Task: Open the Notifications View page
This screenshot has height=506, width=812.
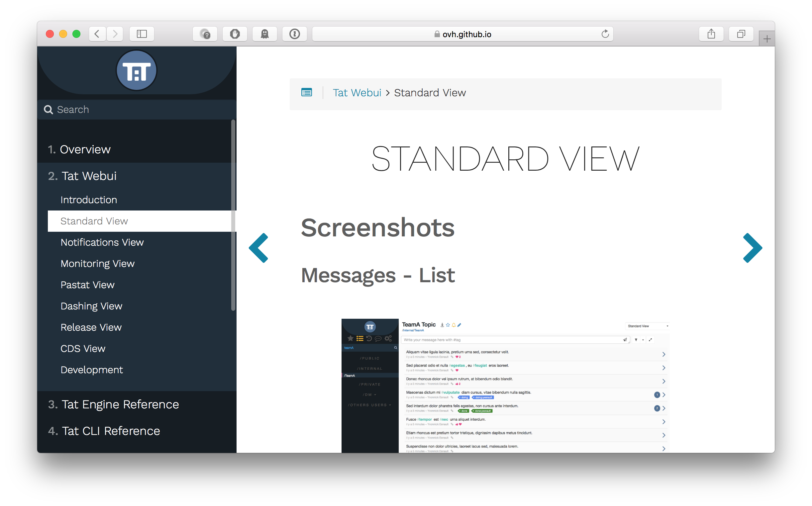Action: coord(102,242)
